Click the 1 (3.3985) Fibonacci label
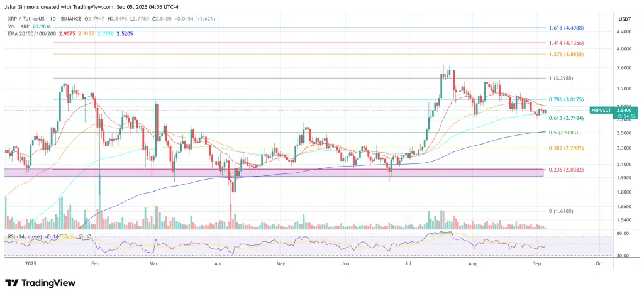 561,78
